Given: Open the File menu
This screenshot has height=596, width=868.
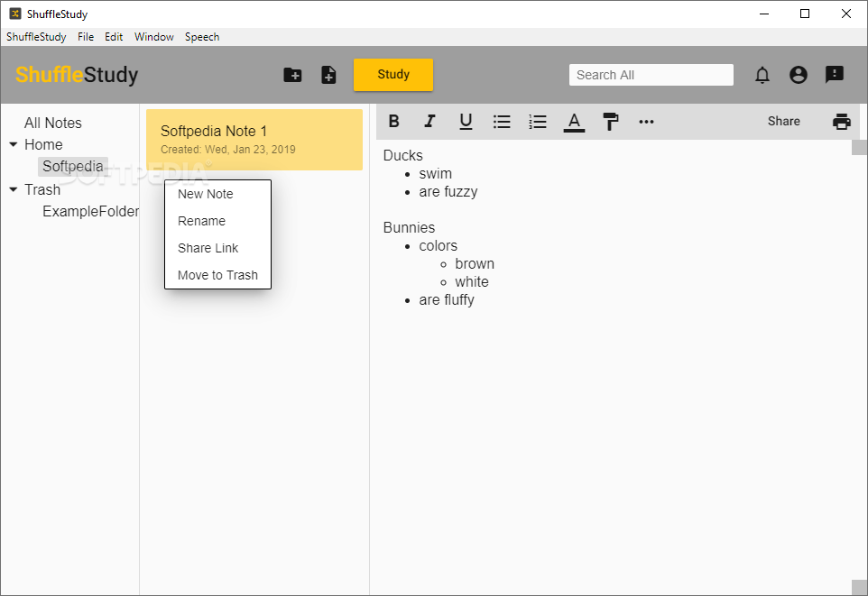Looking at the screenshot, I should click(x=85, y=37).
